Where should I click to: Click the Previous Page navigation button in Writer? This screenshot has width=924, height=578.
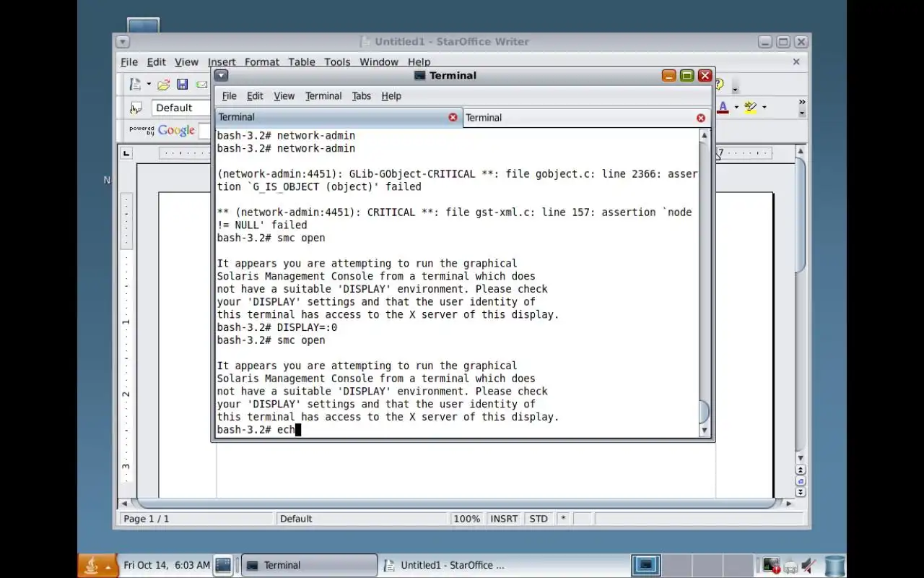pos(801,470)
